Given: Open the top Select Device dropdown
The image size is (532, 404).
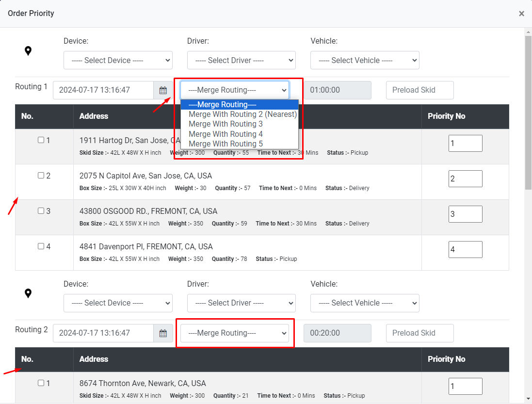Looking at the screenshot, I should [x=118, y=60].
